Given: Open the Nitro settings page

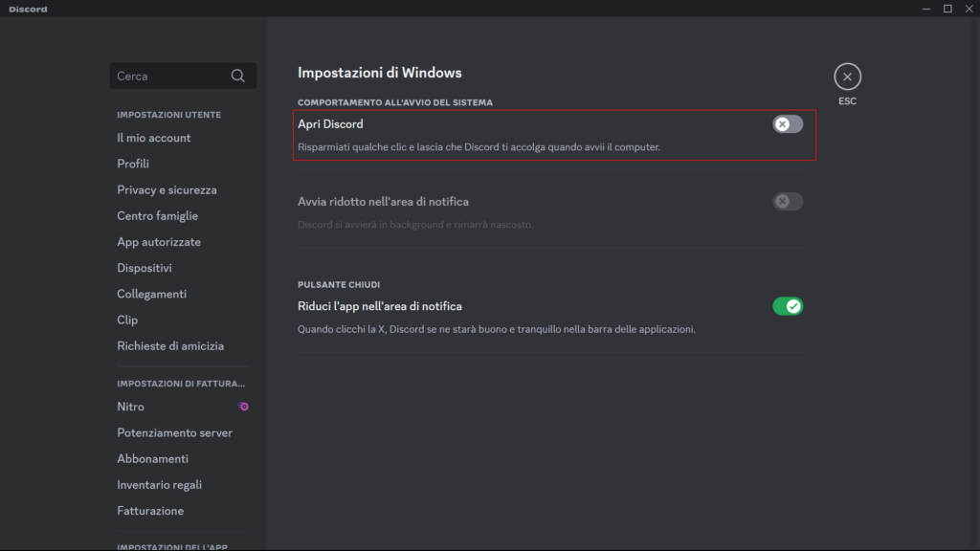Looking at the screenshot, I should point(130,407).
